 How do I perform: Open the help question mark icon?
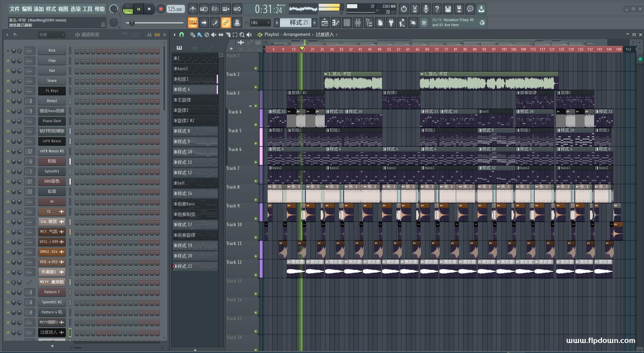[437, 9]
